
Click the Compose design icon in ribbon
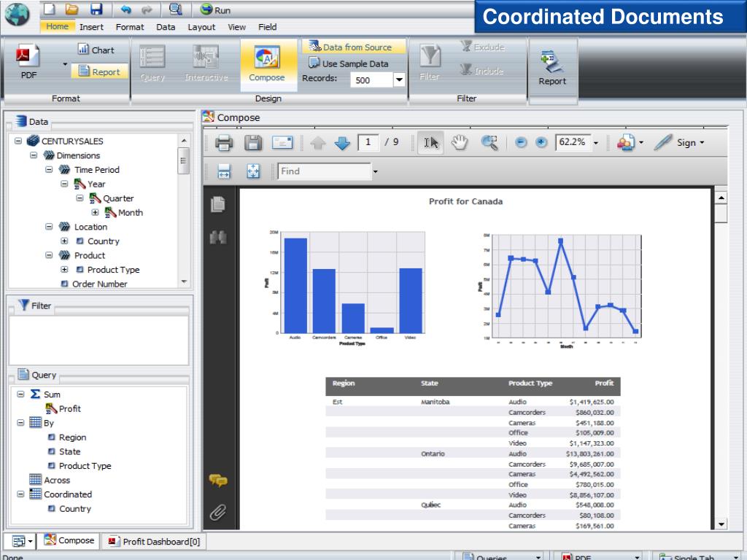[267, 64]
